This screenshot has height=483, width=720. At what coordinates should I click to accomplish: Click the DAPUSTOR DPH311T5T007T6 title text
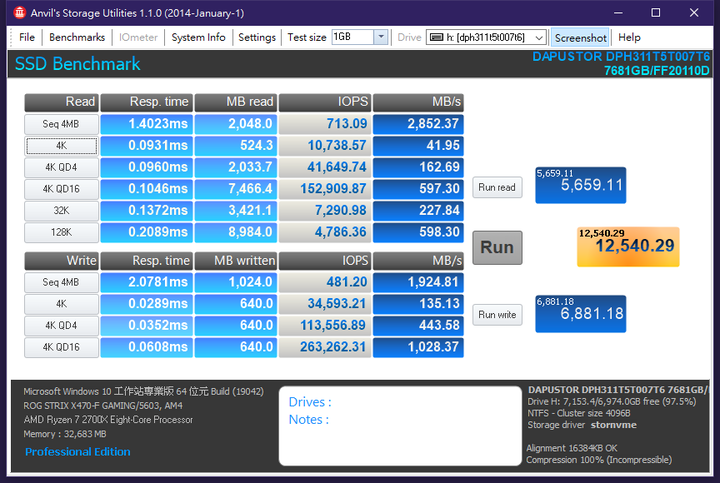(621, 57)
